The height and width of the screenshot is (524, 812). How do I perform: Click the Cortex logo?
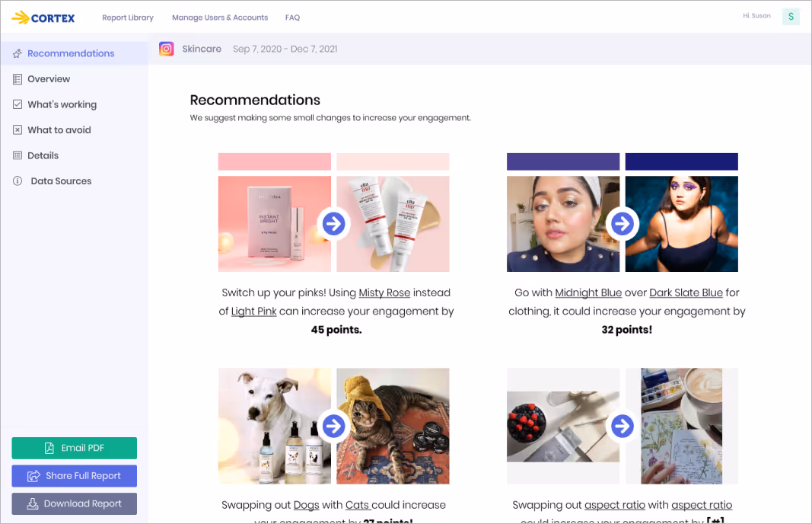pyautogui.click(x=43, y=18)
